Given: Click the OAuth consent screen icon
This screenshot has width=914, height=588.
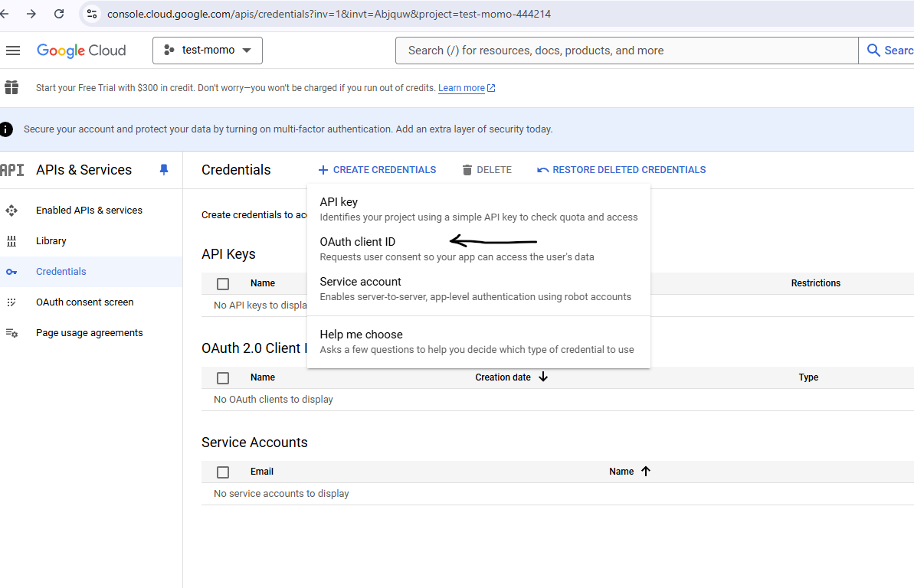Looking at the screenshot, I should (11, 302).
